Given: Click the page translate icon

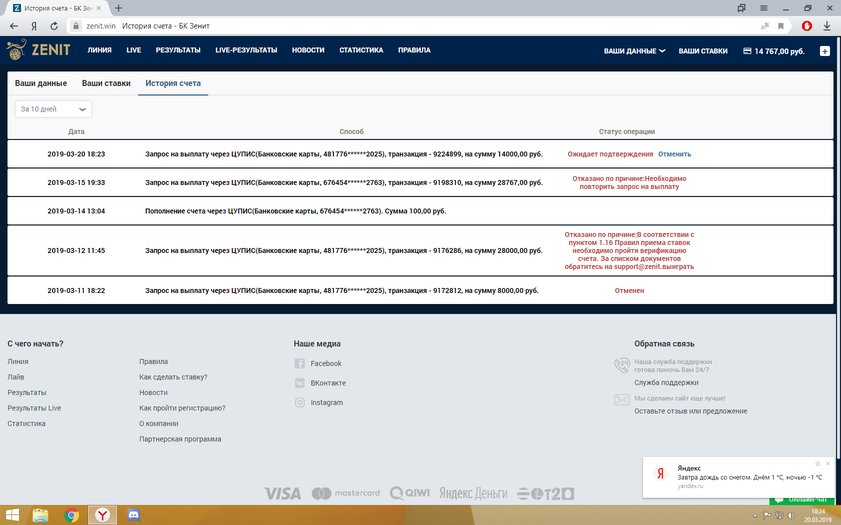Looking at the screenshot, I should click(765, 26).
